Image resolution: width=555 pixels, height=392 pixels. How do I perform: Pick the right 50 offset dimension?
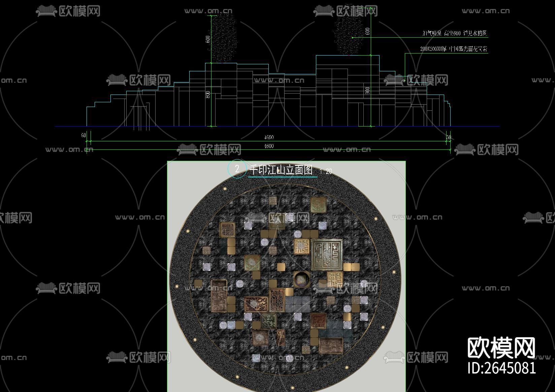coord(448,138)
